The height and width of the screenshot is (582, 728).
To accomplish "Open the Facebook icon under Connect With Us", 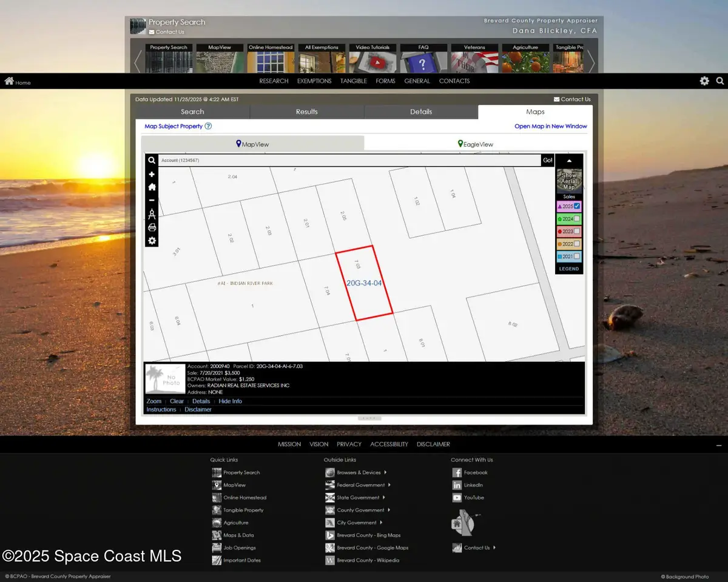I will tap(456, 472).
